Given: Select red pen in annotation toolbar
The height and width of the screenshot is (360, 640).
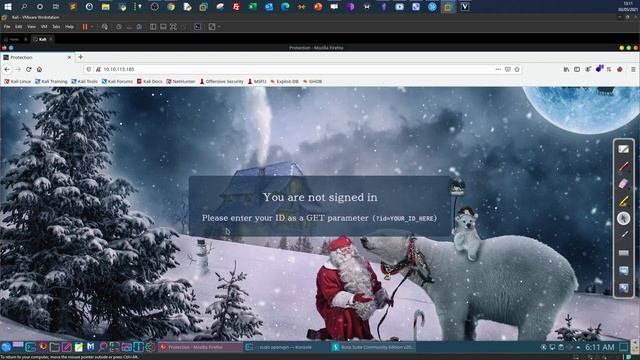Looking at the screenshot, I should pyautogui.click(x=624, y=167).
